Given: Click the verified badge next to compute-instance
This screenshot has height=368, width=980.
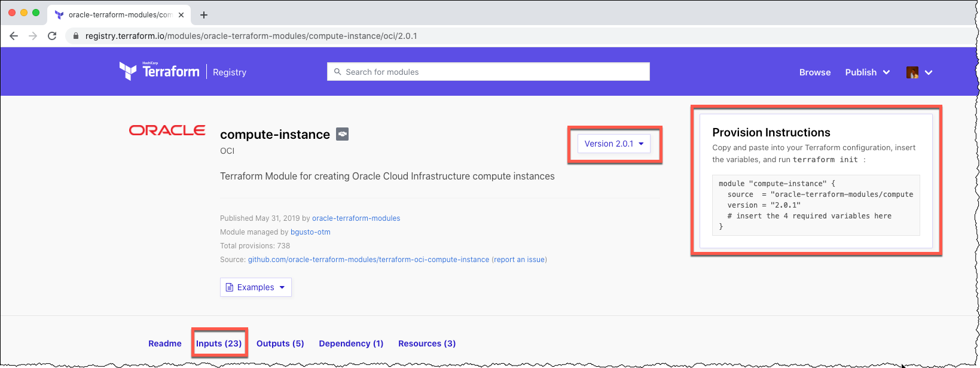Looking at the screenshot, I should point(342,134).
